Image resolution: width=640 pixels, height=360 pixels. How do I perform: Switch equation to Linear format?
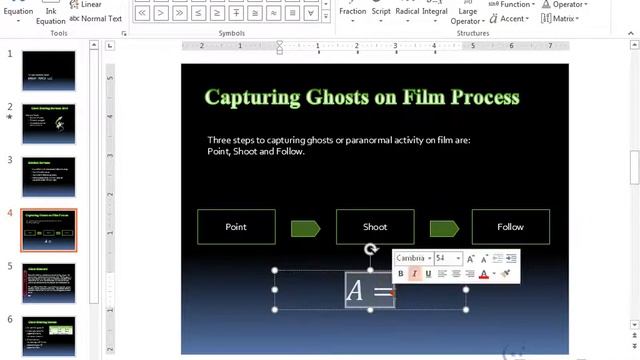pyautogui.click(x=86, y=4)
